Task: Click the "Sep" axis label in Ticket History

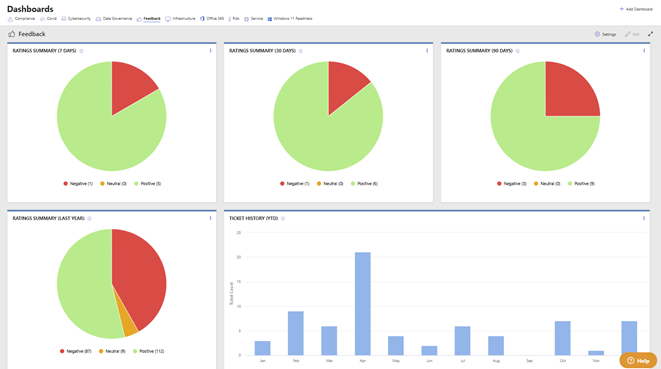Action: (529, 361)
